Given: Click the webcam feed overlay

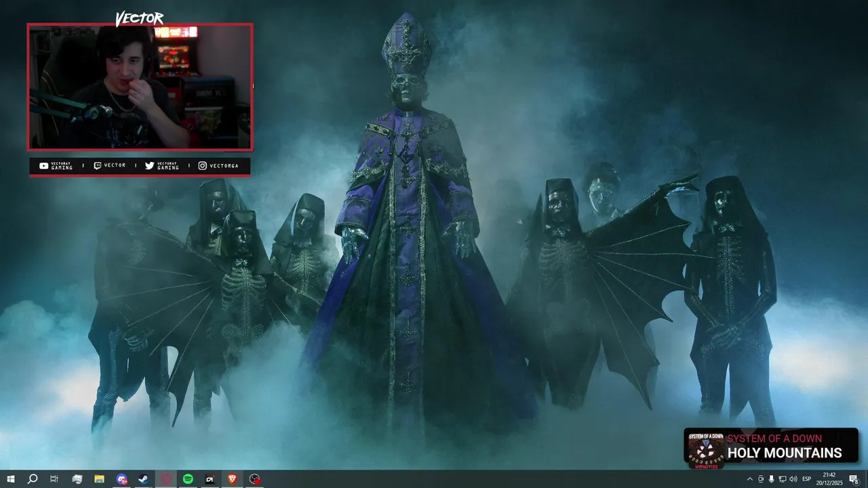Looking at the screenshot, I should point(140,87).
